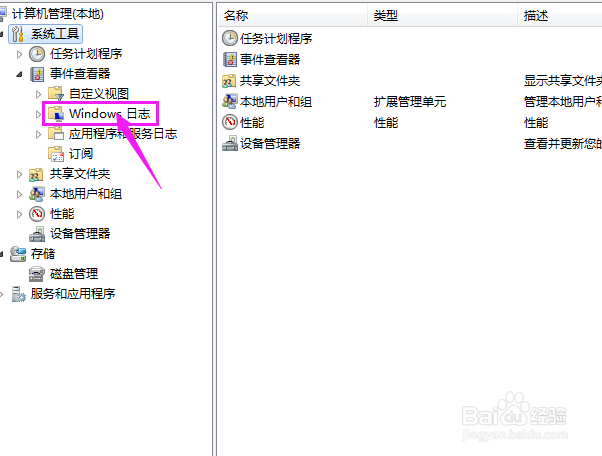Click the 类型 column header
The height and width of the screenshot is (456, 602).
[442, 15]
